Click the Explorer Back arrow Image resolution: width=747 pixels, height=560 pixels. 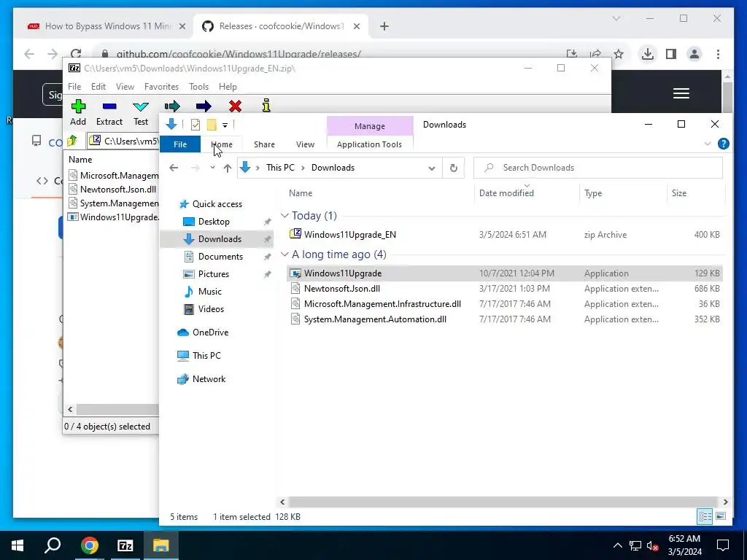click(x=174, y=168)
